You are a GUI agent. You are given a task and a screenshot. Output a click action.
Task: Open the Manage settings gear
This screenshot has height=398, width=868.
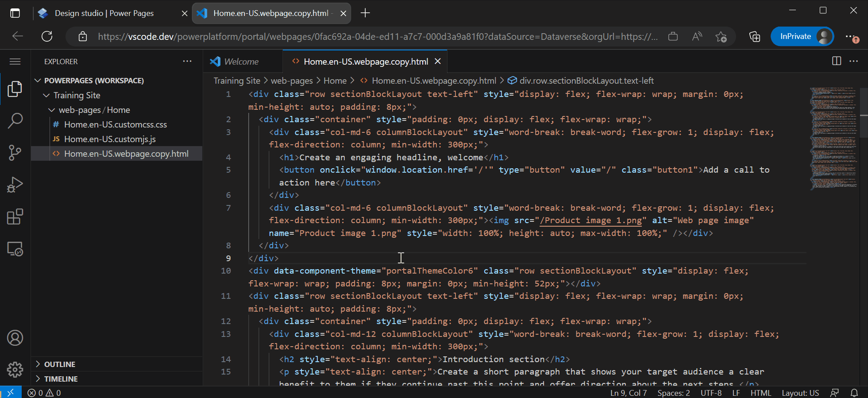click(x=15, y=369)
